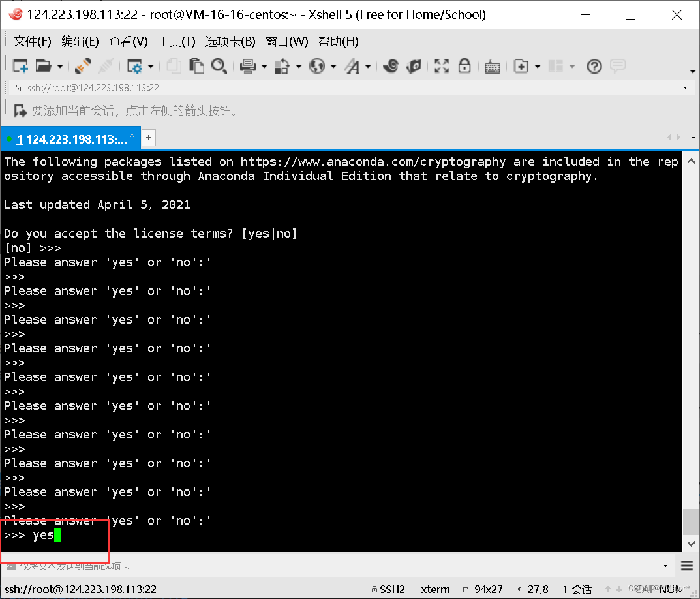Click the 1 会话 status entry

(x=577, y=589)
